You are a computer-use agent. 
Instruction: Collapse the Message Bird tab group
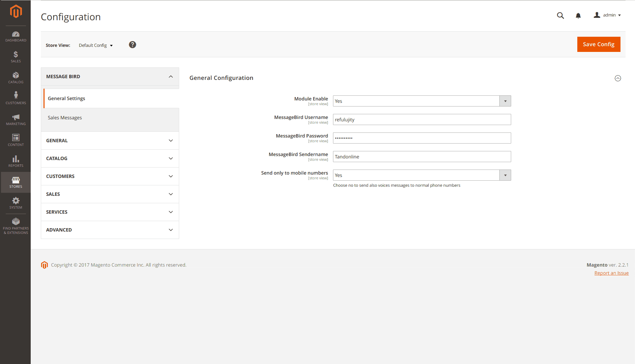pyautogui.click(x=110, y=77)
